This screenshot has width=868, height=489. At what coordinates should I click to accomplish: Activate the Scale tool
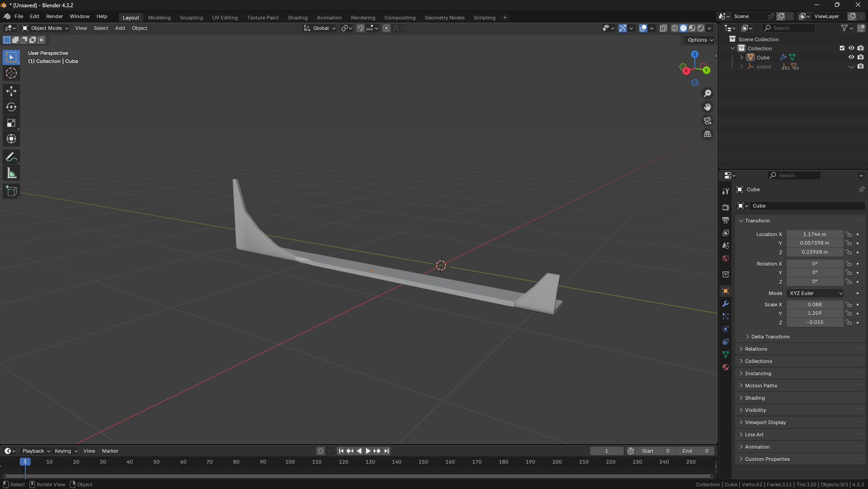coord(11,123)
